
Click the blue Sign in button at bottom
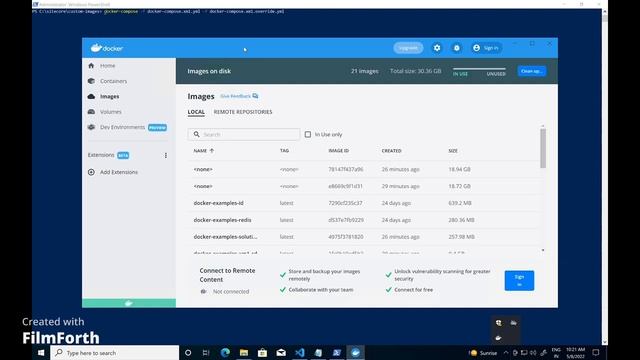519,280
